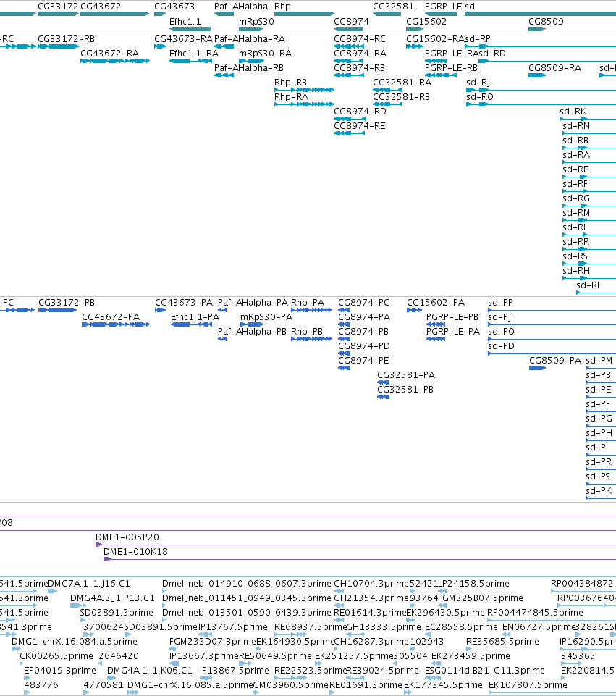Select transcript CG32581-RA
This screenshot has width=616, height=696.
[x=402, y=83]
